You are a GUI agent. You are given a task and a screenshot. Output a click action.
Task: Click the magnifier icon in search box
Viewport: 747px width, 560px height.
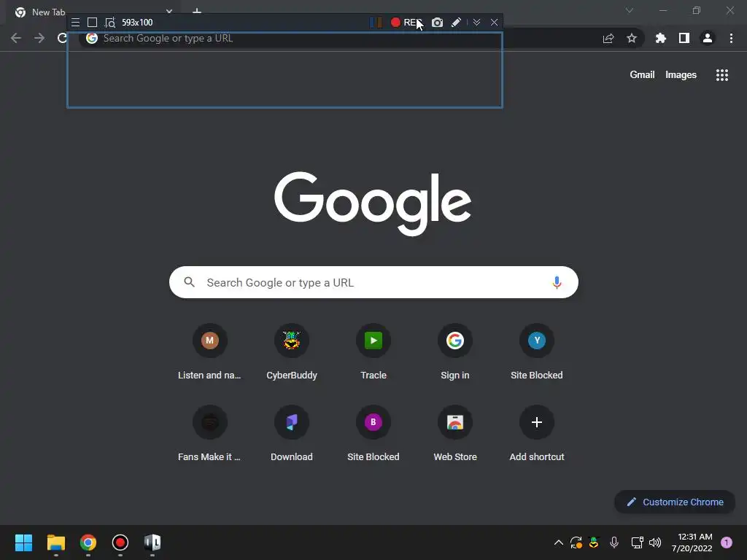pyautogui.click(x=190, y=282)
